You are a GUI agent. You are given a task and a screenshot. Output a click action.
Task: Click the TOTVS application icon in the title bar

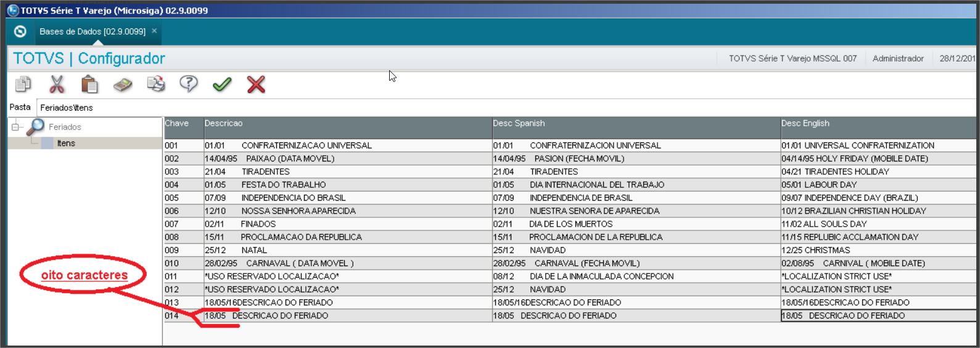[x=12, y=10]
